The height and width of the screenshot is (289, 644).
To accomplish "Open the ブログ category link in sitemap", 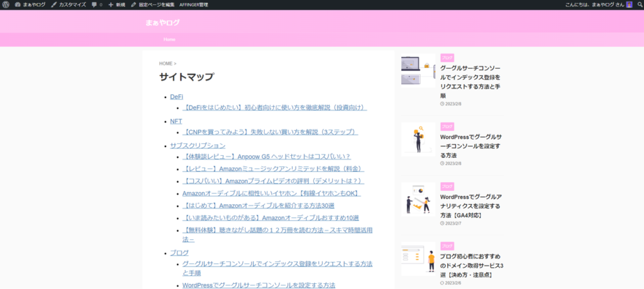I will pos(179,253).
